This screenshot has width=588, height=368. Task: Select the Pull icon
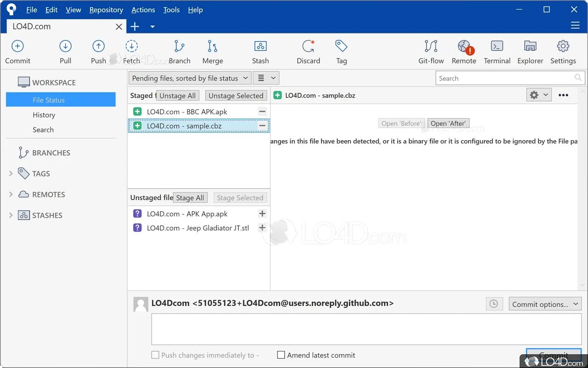65,51
